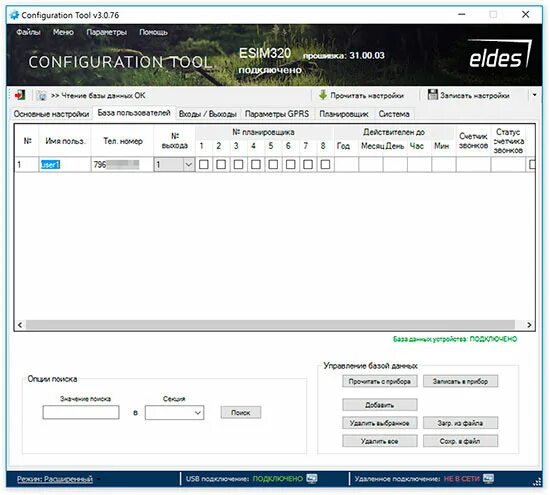Tick scheduler 8 checkbox for user1
This screenshot has height=495, width=550.
point(325,164)
